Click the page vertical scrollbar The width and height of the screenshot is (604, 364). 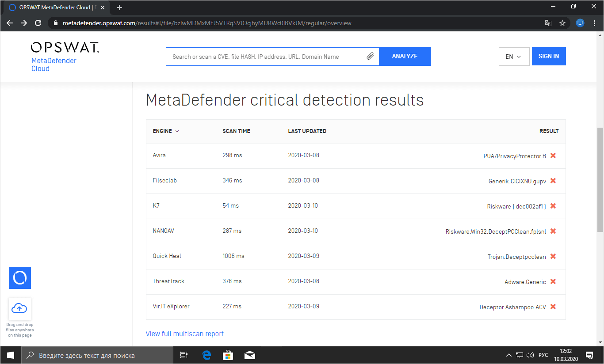600,179
